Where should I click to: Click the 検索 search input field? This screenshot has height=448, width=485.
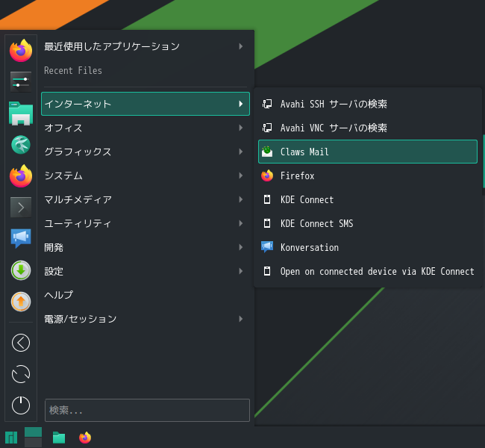tap(147, 410)
